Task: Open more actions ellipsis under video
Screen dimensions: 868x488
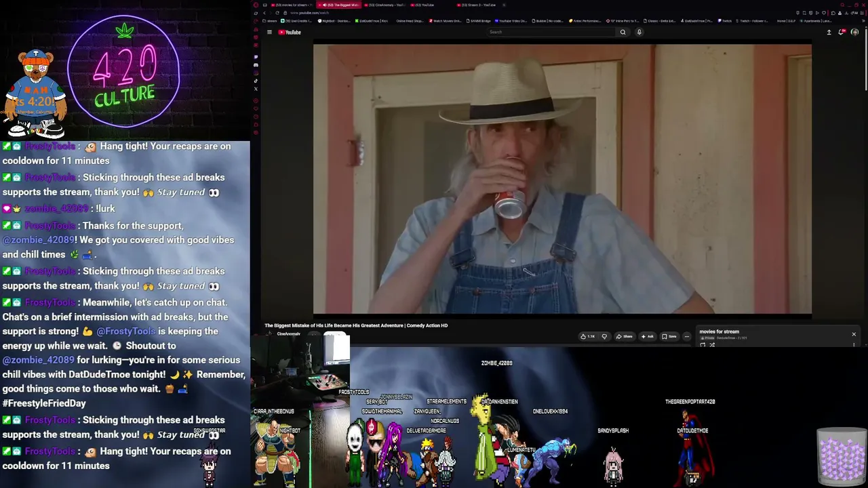Action: click(x=686, y=336)
